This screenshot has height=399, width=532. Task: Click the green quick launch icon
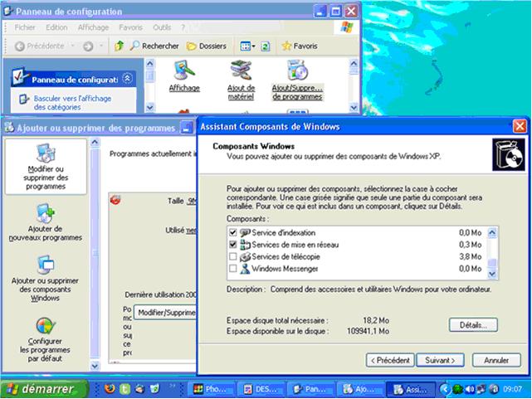point(124,389)
